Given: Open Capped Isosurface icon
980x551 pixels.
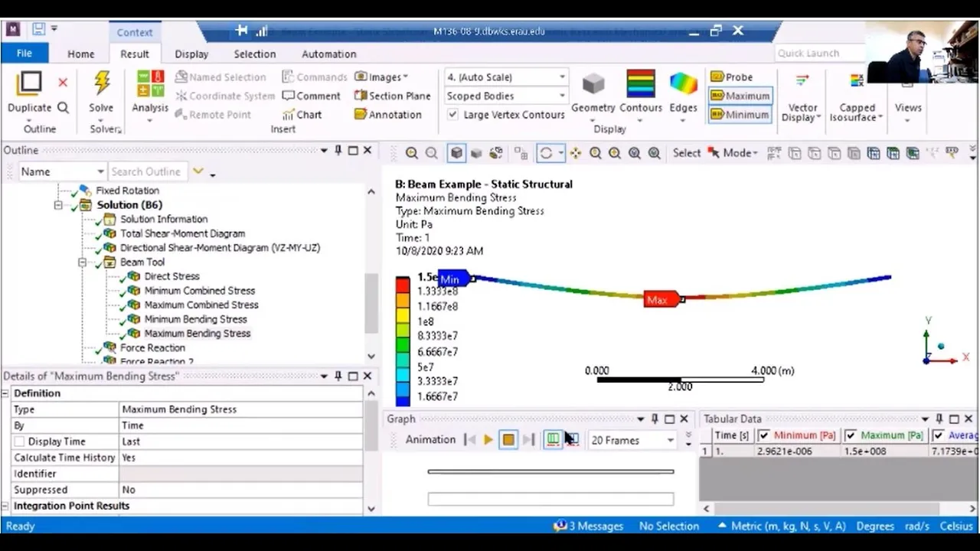Looking at the screenshot, I should 857,80.
